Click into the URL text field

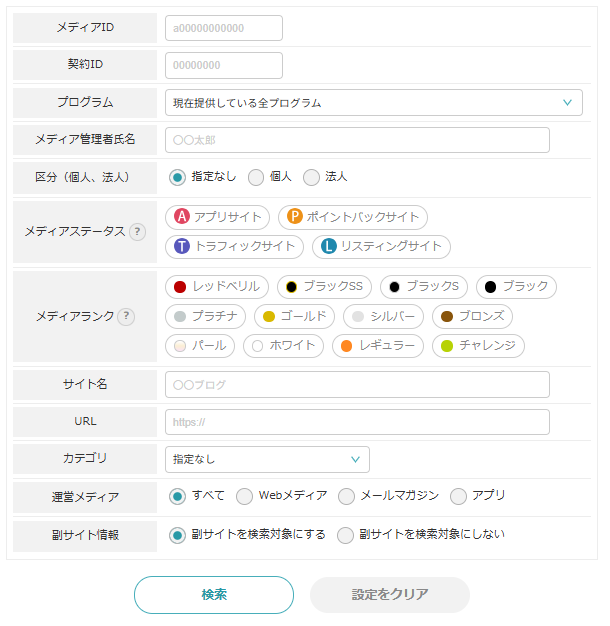pos(357,422)
